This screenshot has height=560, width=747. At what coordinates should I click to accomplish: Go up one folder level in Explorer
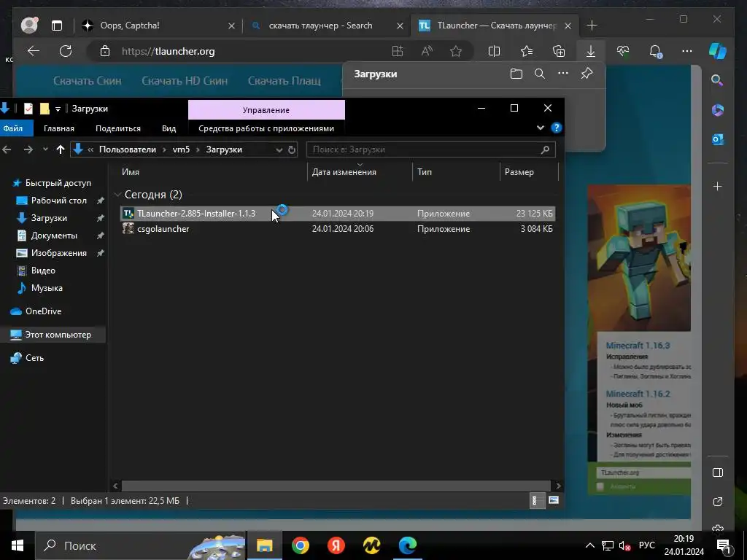click(x=60, y=149)
